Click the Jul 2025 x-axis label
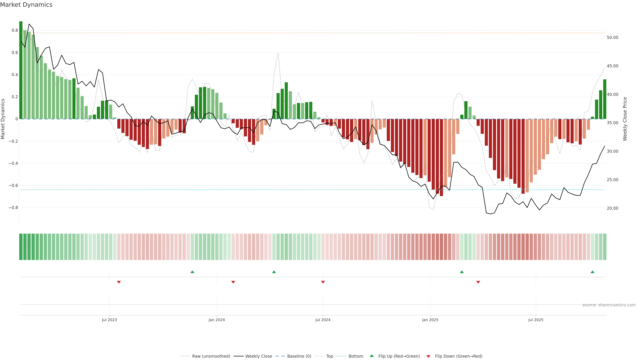 point(535,320)
